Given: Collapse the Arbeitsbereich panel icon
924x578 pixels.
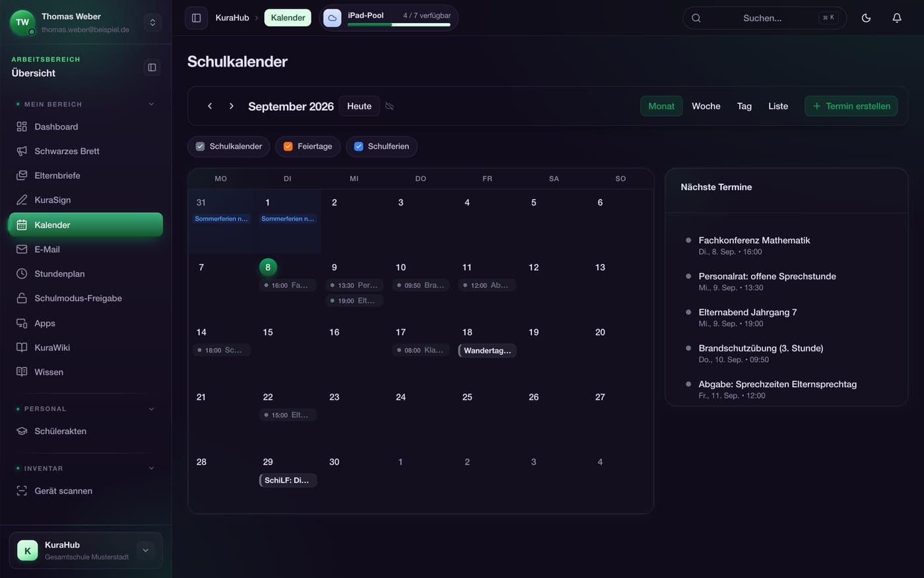Looking at the screenshot, I should coord(152,67).
